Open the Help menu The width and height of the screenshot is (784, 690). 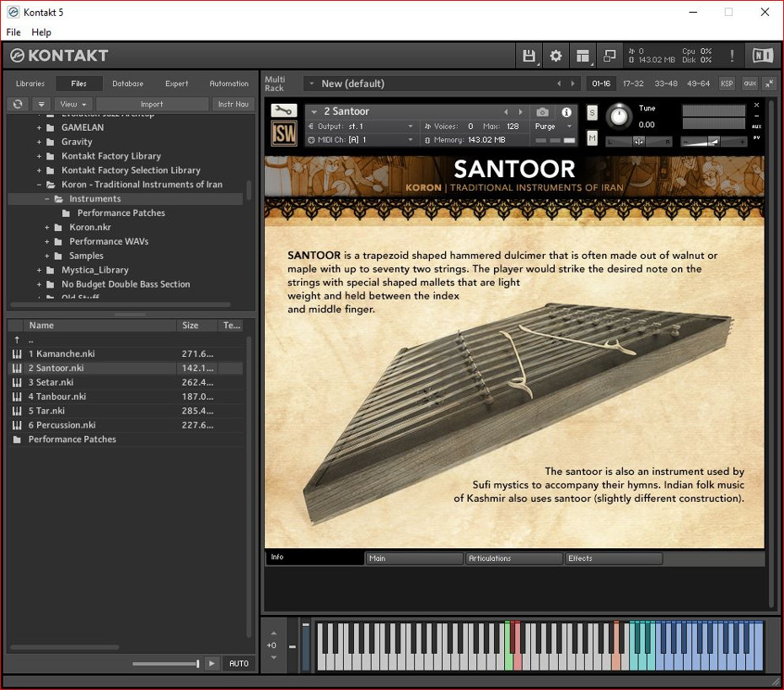41,32
